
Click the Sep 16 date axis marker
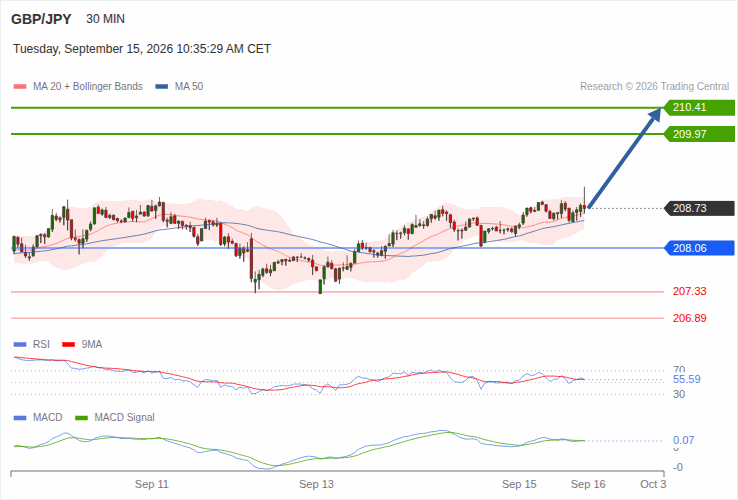[588, 484]
